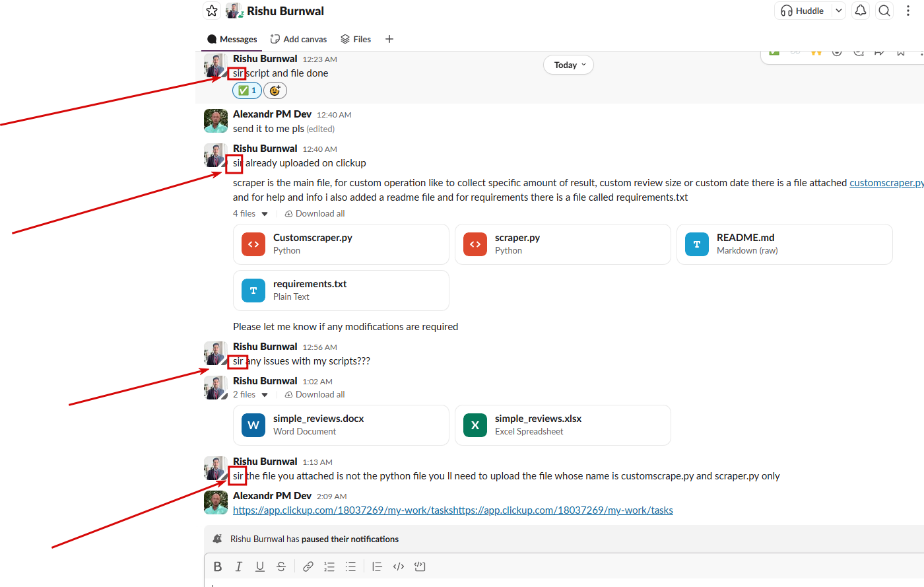This screenshot has height=587, width=924.
Task: Reply in thread from hover toolbar
Action: [858, 52]
